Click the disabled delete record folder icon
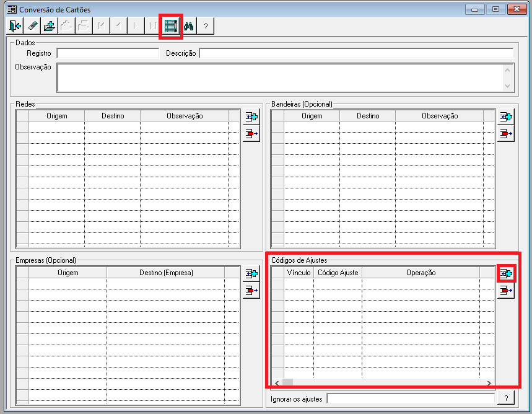This screenshot has height=414, width=532. pyautogui.click(x=84, y=26)
